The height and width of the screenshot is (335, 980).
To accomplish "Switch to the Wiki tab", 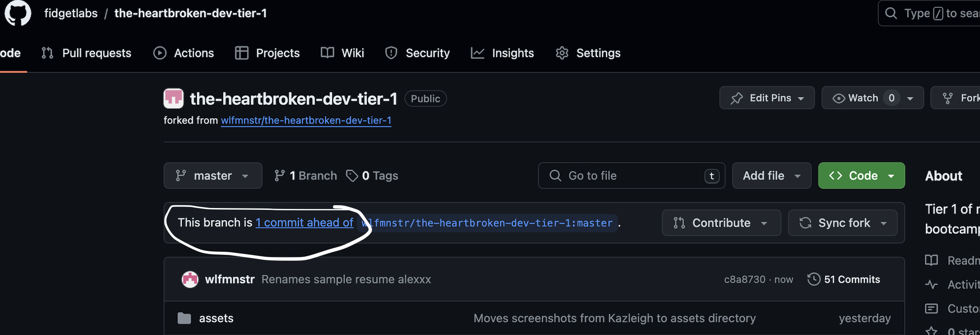I will click(342, 53).
